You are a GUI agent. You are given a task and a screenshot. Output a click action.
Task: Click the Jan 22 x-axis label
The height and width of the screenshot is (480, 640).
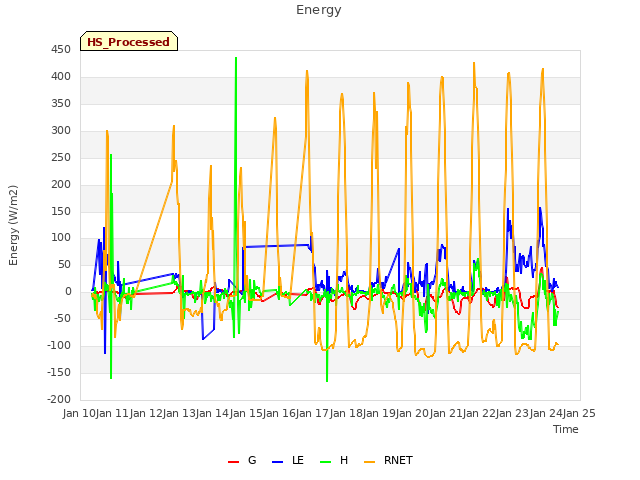coord(479,413)
